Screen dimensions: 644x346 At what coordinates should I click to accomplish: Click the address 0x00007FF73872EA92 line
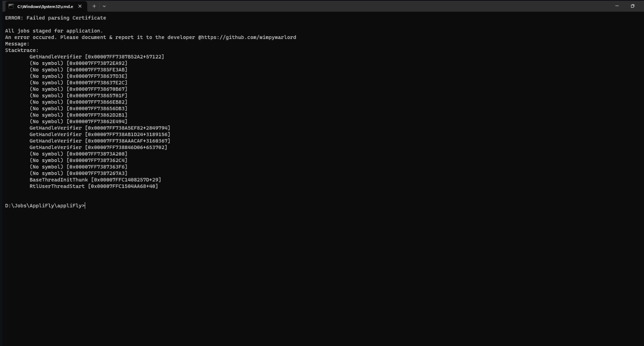point(78,63)
